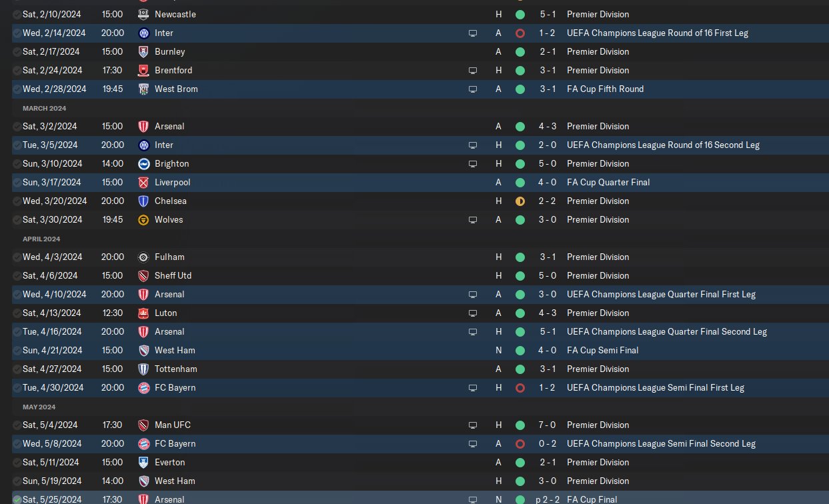Open the FA Cup Quarter Final competition link

(x=608, y=182)
